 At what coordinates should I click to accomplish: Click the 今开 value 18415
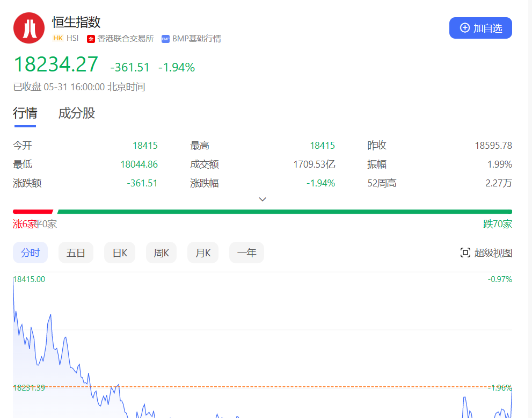(145, 146)
